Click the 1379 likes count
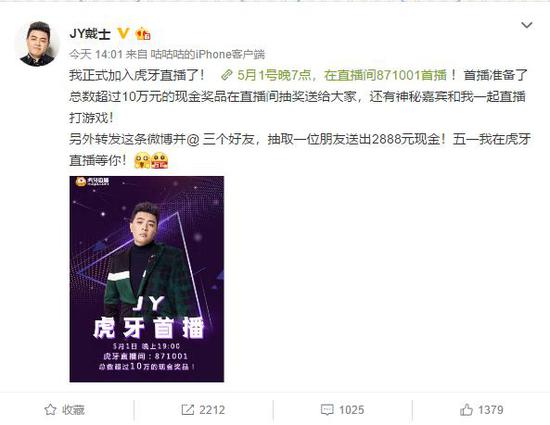This screenshot has height=425, width=550. coord(491,410)
